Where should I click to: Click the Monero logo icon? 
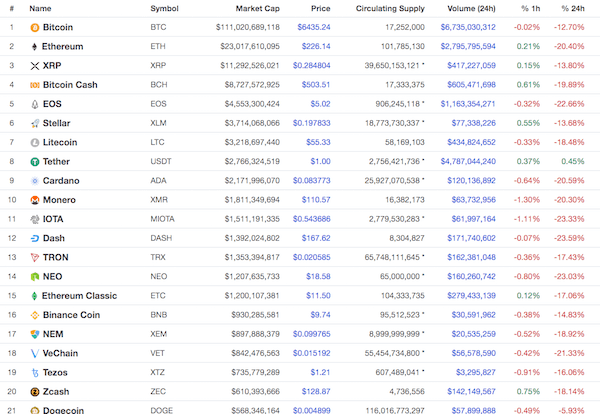[x=35, y=200]
